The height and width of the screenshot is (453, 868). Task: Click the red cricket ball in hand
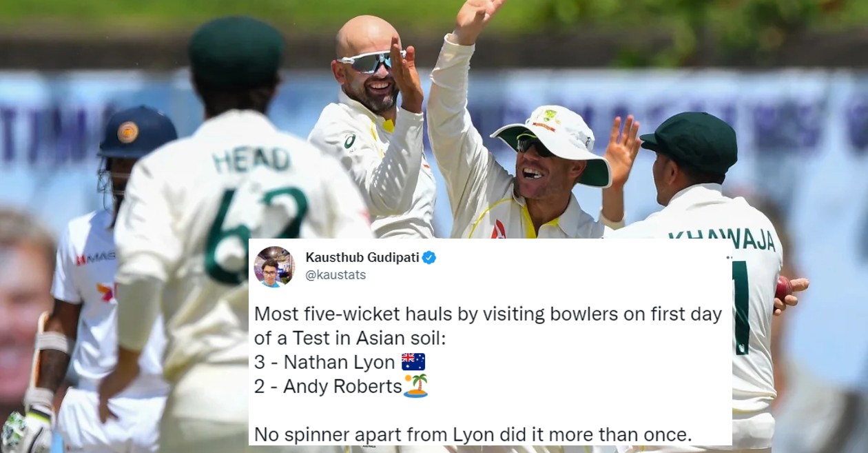(x=785, y=288)
